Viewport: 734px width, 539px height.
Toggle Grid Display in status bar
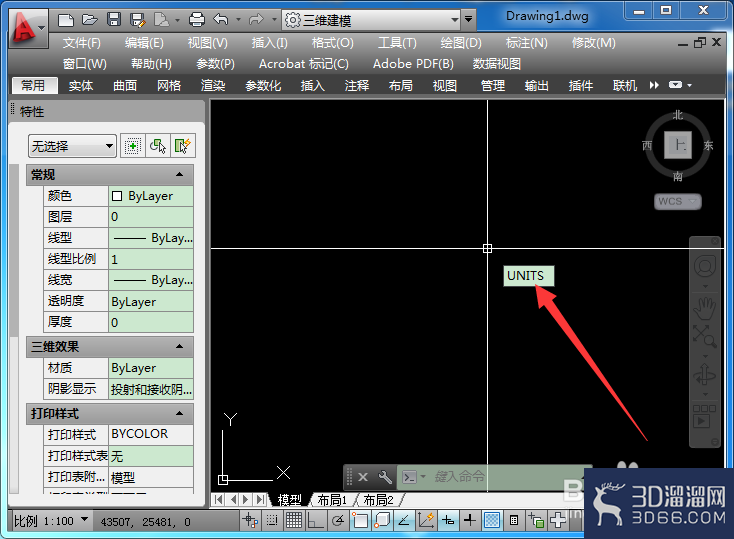(294, 520)
